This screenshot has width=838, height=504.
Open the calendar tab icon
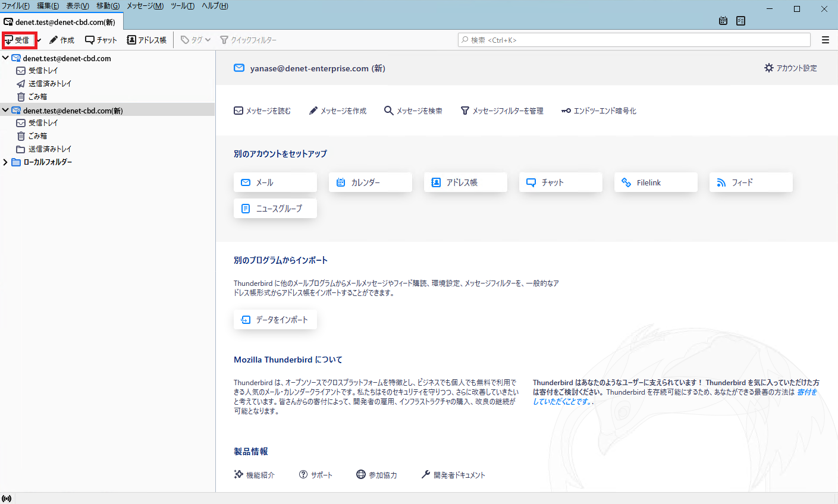[x=723, y=21]
